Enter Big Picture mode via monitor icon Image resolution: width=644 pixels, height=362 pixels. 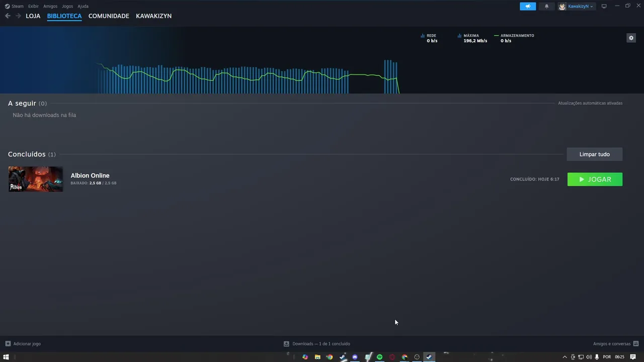pos(604,6)
